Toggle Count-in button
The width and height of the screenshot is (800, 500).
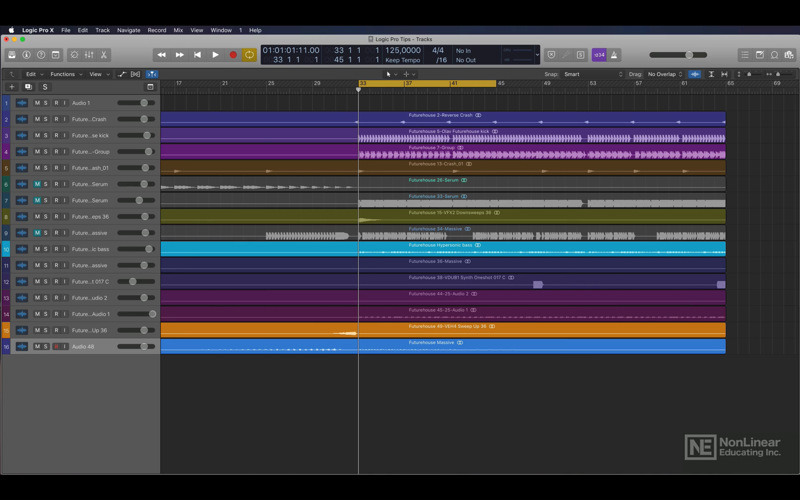(x=599, y=55)
